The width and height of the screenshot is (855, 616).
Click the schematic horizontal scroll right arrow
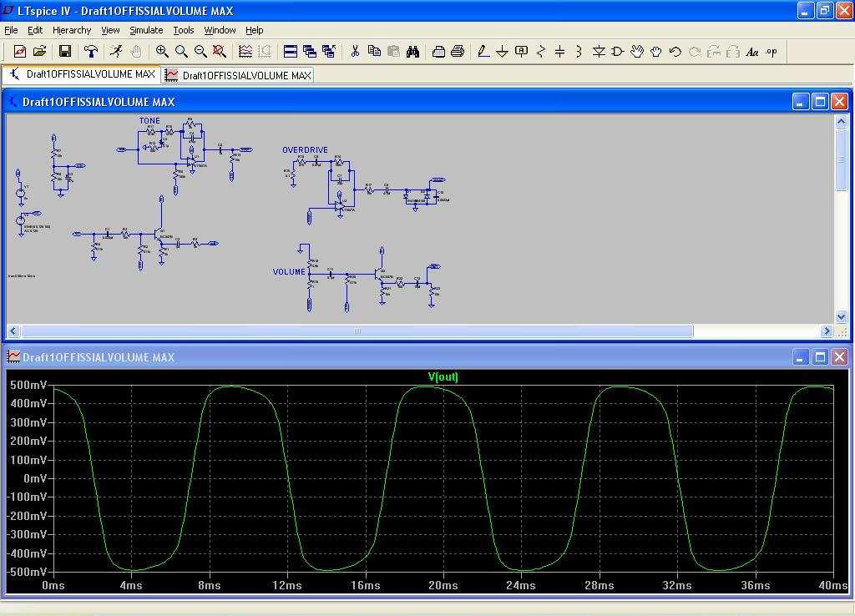tap(827, 331)
